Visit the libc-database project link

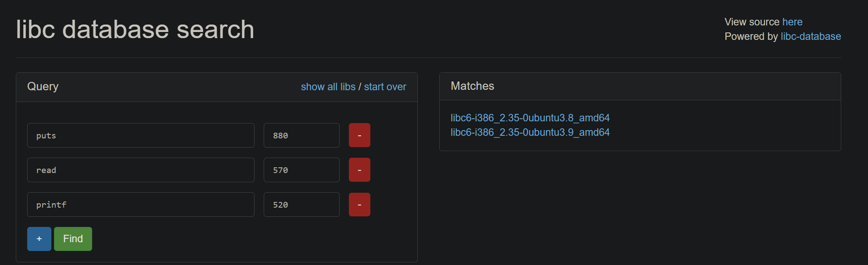coord(811,36)
